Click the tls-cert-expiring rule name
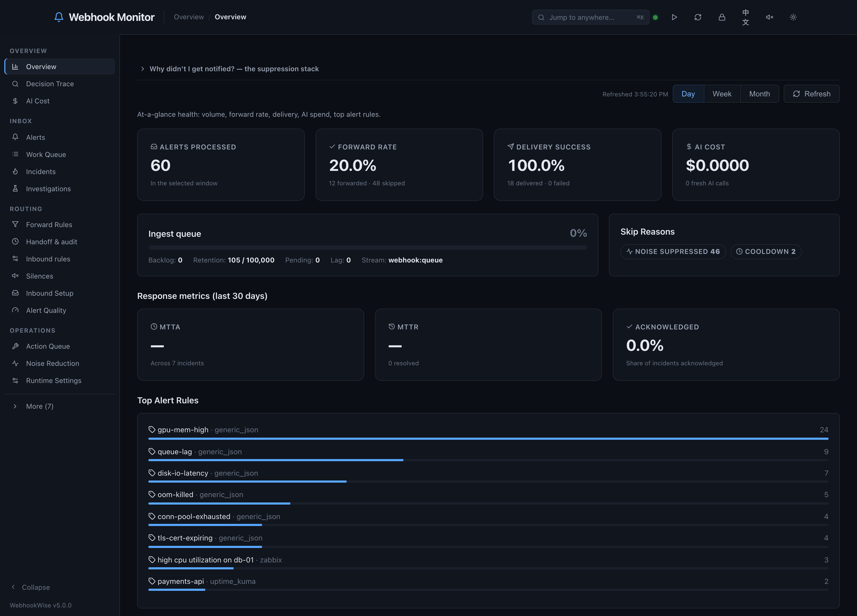The image size is (857, 616). 185,538
